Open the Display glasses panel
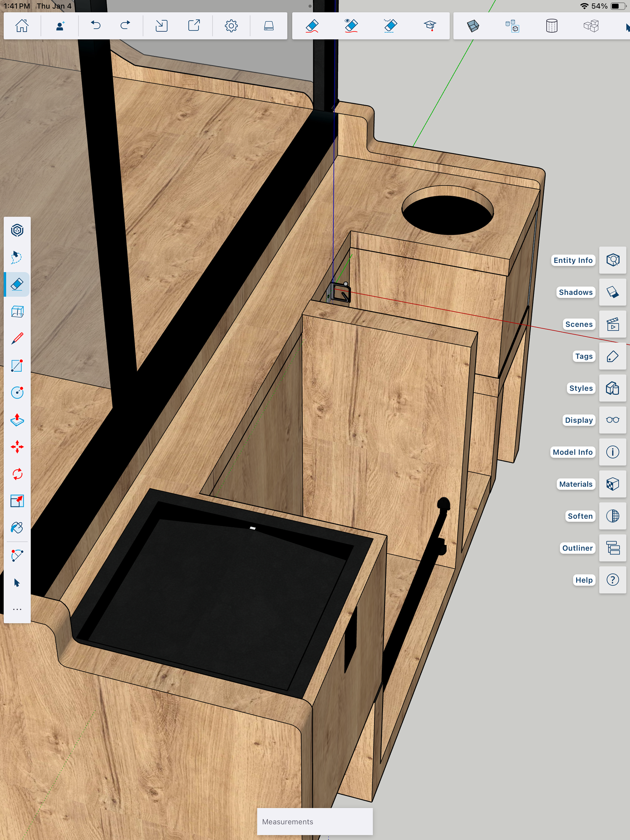The image size is (630, 840). tap(613, 420)
